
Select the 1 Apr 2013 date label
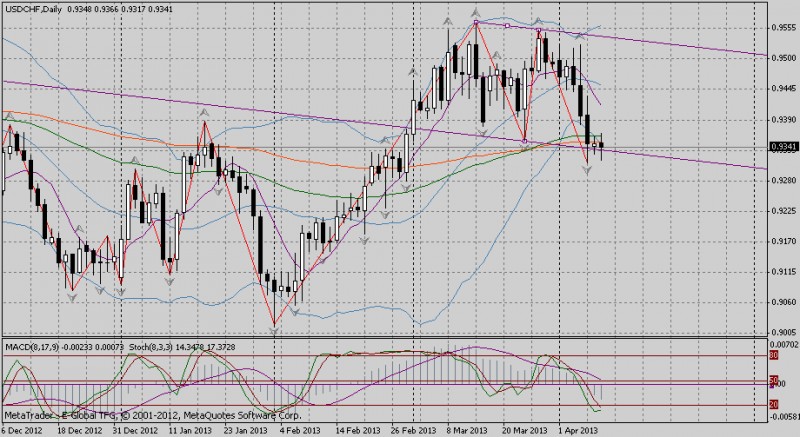579,428
